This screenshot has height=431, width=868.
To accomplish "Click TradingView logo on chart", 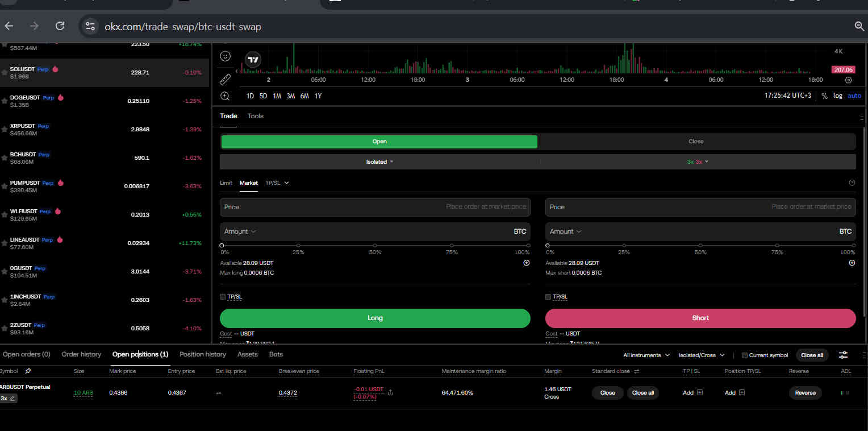I will (x=253, y=60).
